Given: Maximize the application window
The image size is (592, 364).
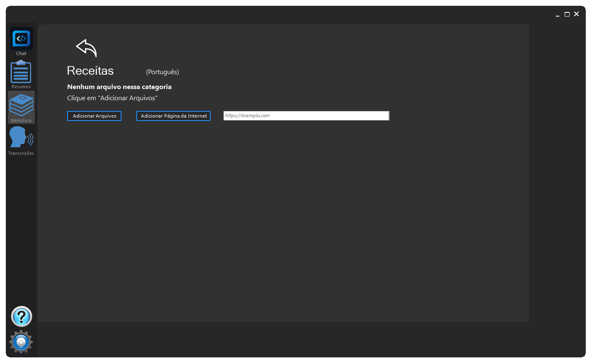Looking at the screenshot, I should [x=567, y=14].
